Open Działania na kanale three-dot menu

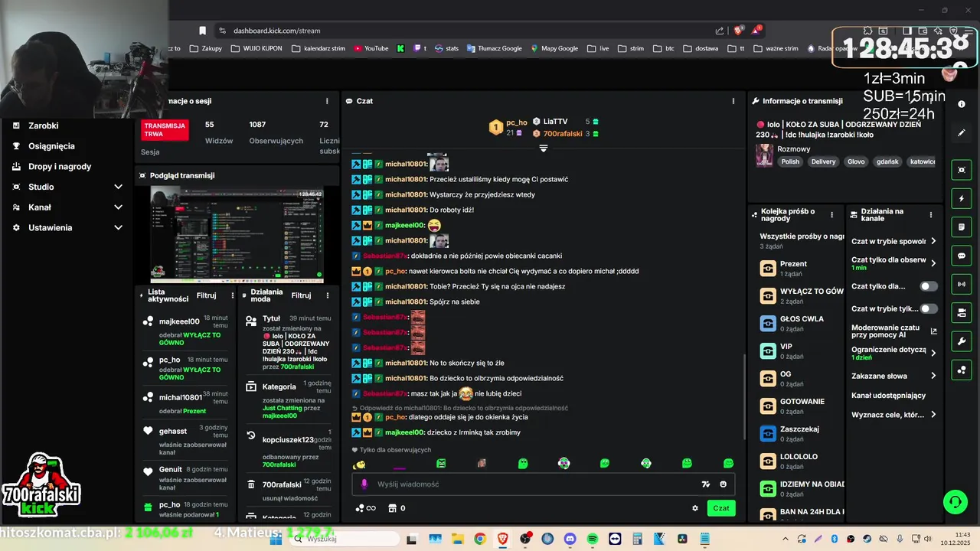[931, 215]
